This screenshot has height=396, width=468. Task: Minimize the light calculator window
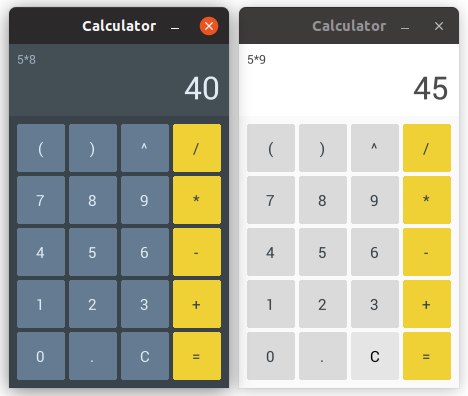(x=405, y=27)
